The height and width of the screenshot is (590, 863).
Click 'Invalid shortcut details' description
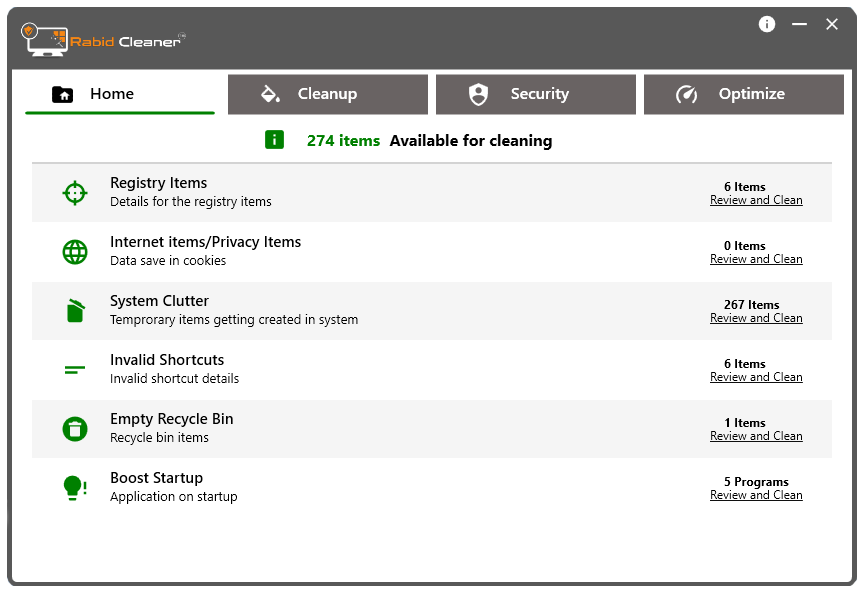click(174, 378)
